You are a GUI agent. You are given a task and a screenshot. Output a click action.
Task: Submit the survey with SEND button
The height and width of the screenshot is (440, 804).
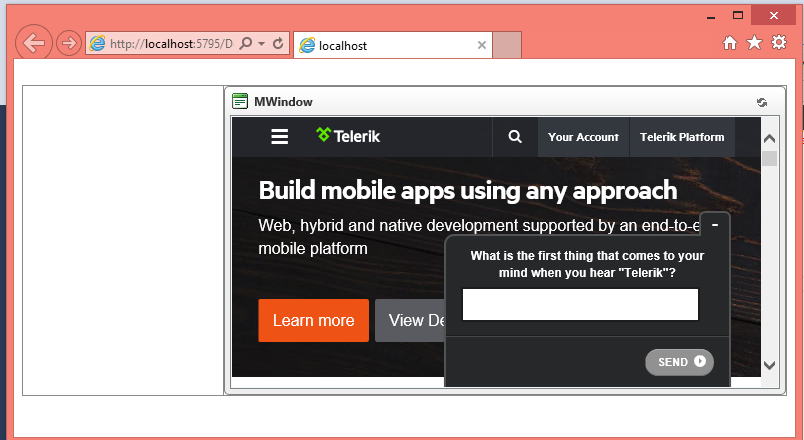[679, 362]
